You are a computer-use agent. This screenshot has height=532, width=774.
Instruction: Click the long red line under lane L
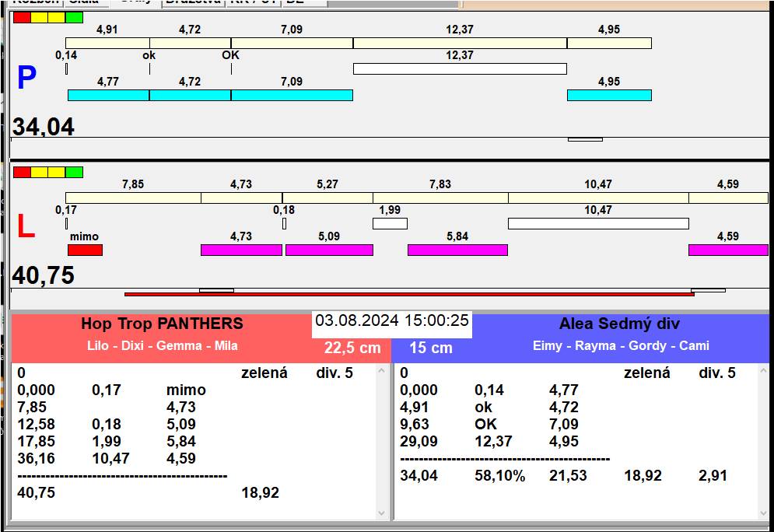click(409, 294)
